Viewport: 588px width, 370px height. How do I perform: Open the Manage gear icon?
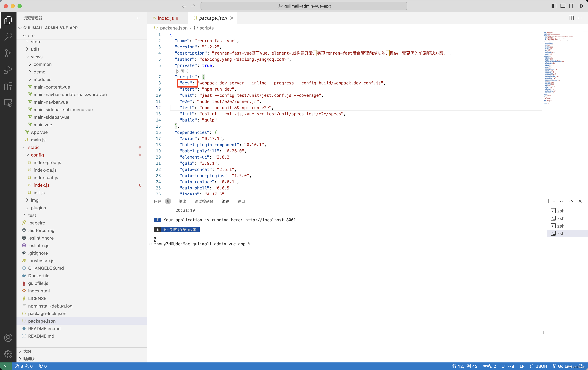click(x=8, y=354)
